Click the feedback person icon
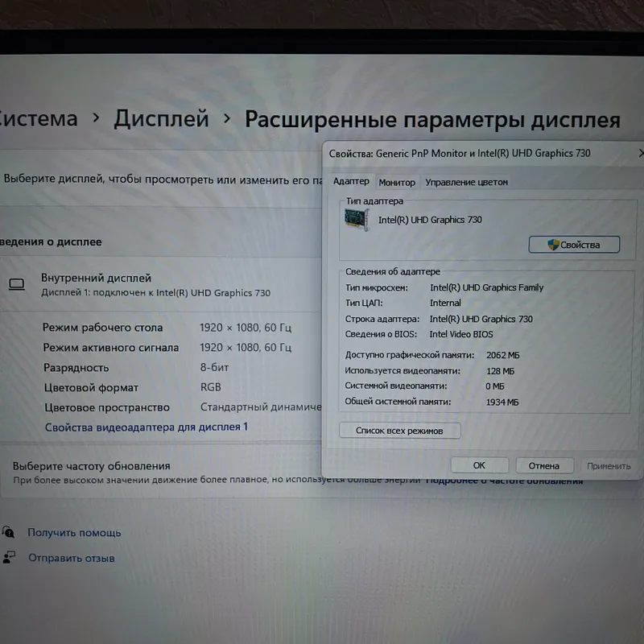 point(9,557)
